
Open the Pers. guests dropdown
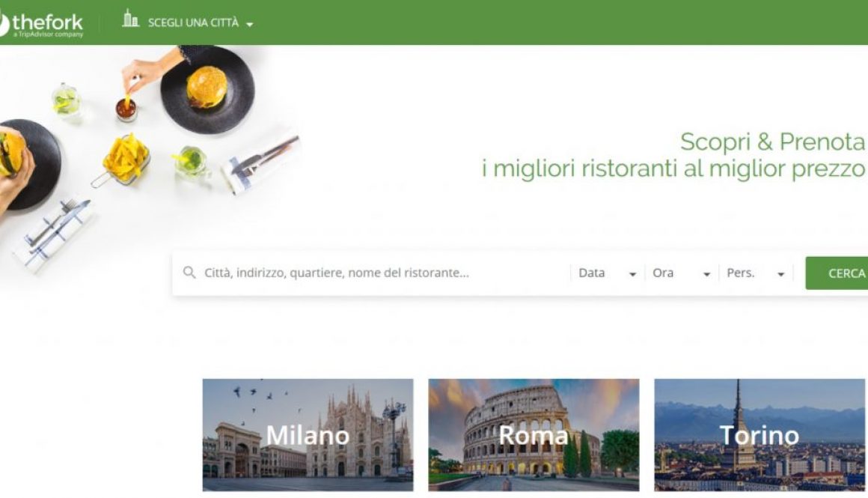757,273
